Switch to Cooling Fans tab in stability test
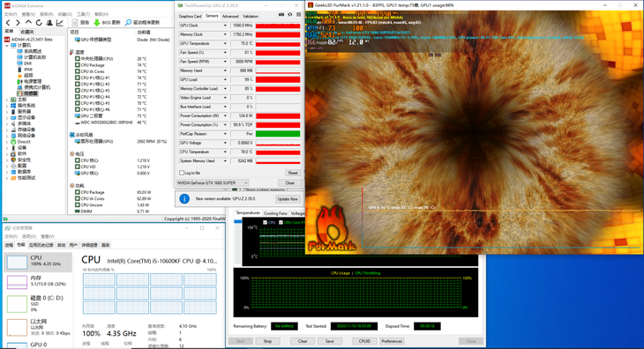Viewport: 644px width, 349px height. tap(275, 213)
